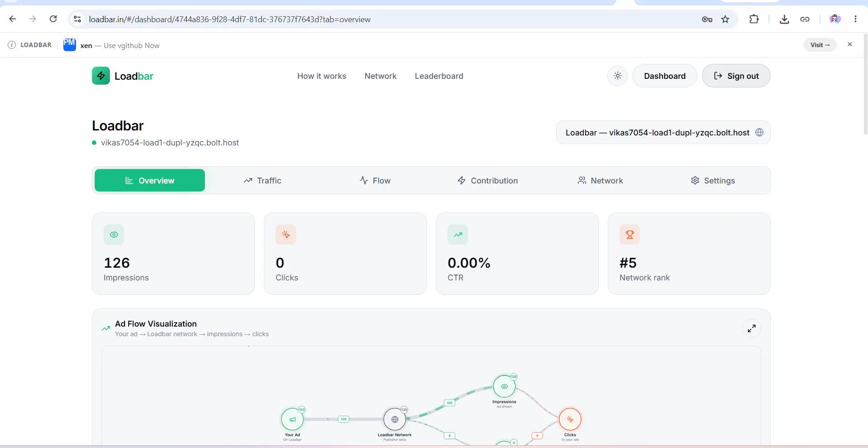This screenshot has height=448, width=868.
Task: Reload the Loadbar dashboard page
Action: click(53, 19)
